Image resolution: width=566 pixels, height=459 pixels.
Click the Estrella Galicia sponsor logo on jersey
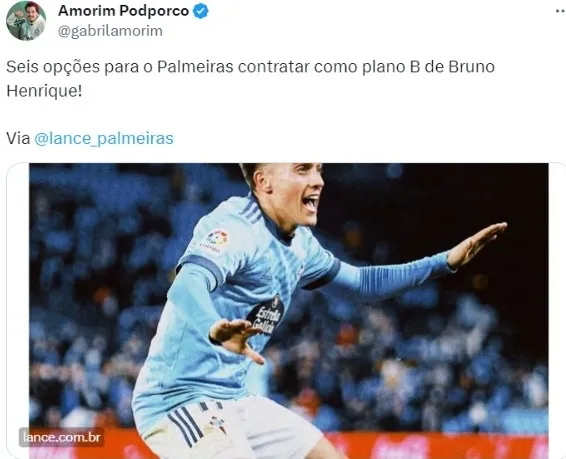coord(266,314)
